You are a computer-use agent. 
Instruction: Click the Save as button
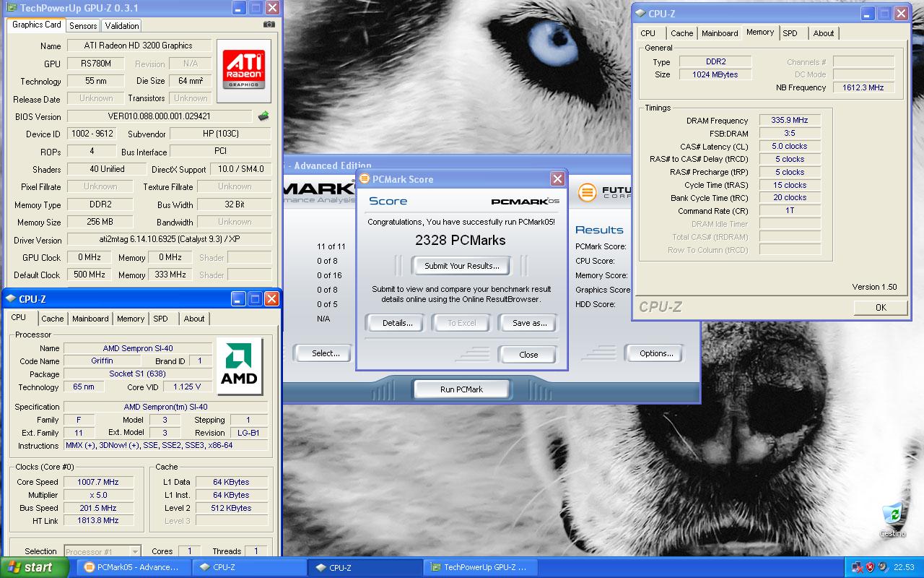[x=529, y=323]
